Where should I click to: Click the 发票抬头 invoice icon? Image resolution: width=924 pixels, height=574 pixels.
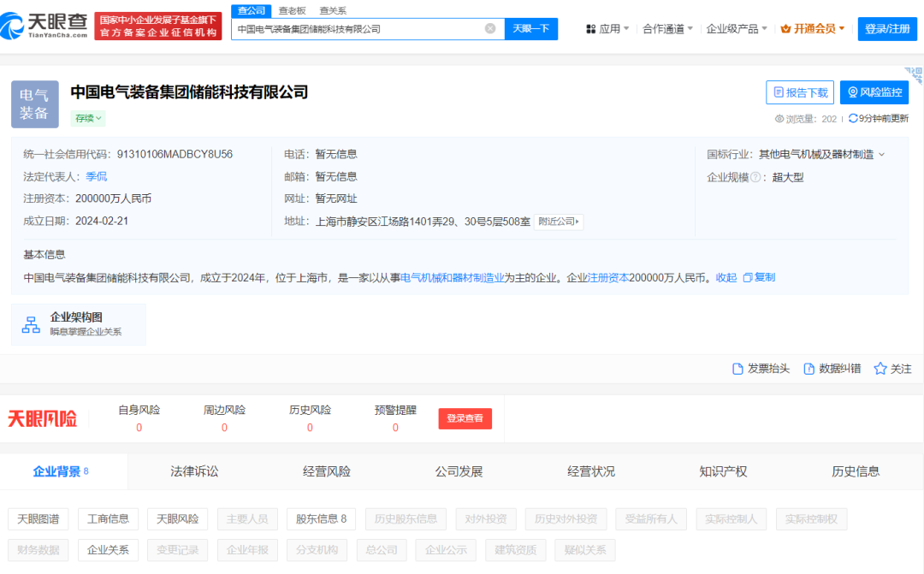[x=737, y=369]
